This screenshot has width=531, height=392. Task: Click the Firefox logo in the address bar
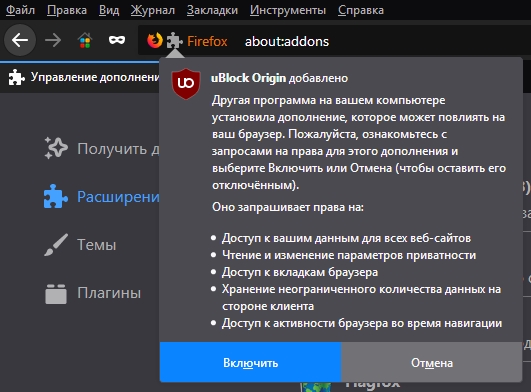[155, 41]
